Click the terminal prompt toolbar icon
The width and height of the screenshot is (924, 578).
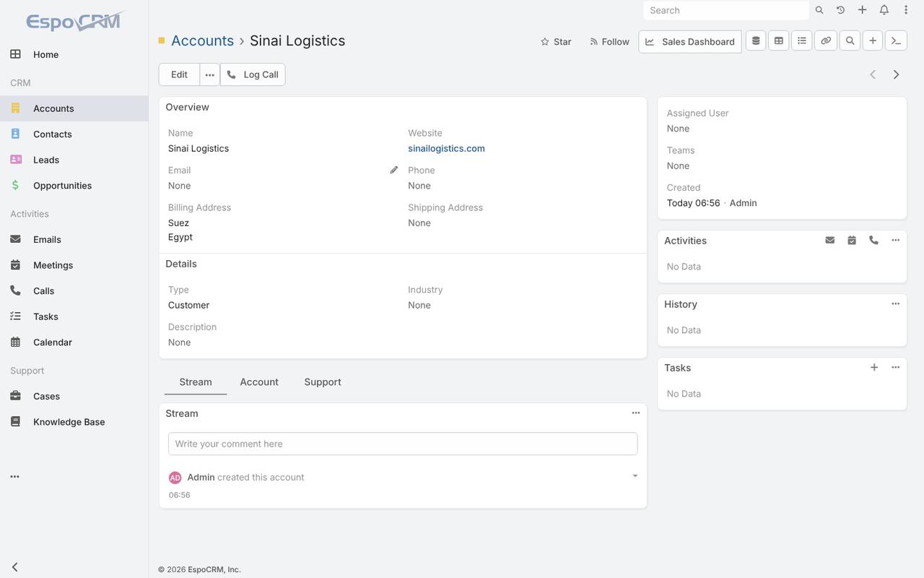(896, 41)
